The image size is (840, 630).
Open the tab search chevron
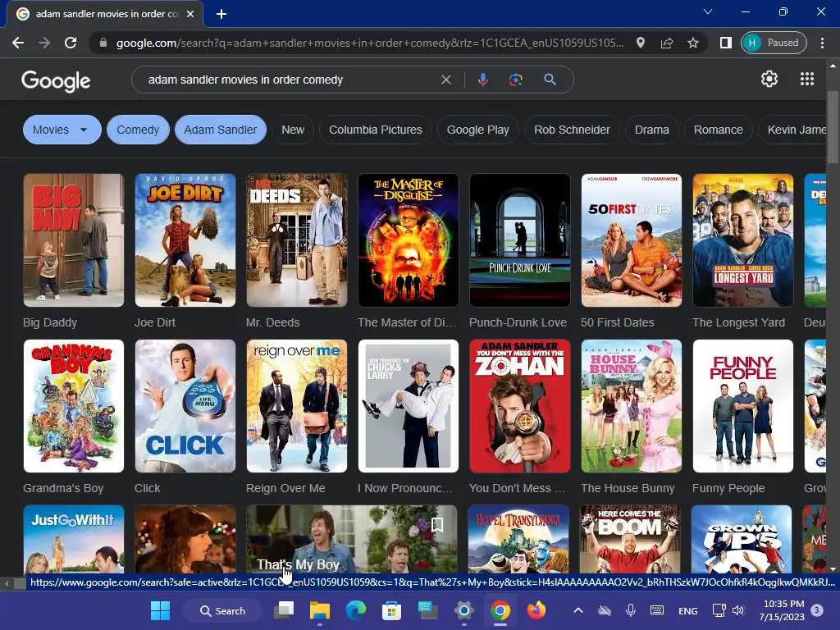(708, 11)
